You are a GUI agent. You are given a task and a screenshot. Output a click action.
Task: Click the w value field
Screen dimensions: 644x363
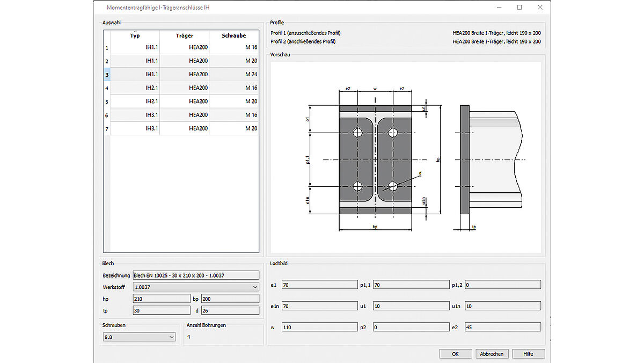click(319, 326)
